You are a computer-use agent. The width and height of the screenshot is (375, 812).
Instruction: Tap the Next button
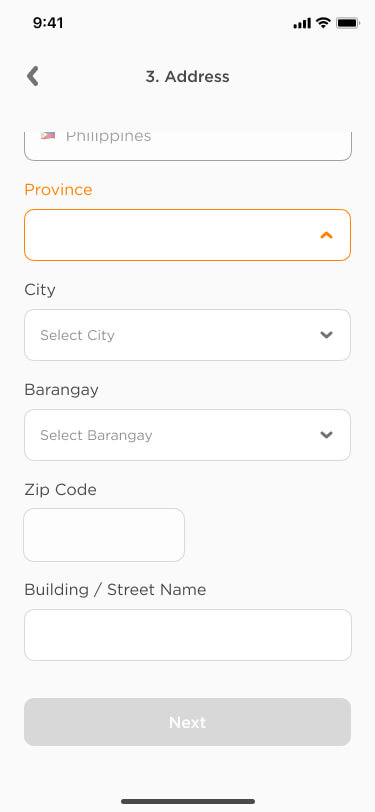(x=188, y=722)
